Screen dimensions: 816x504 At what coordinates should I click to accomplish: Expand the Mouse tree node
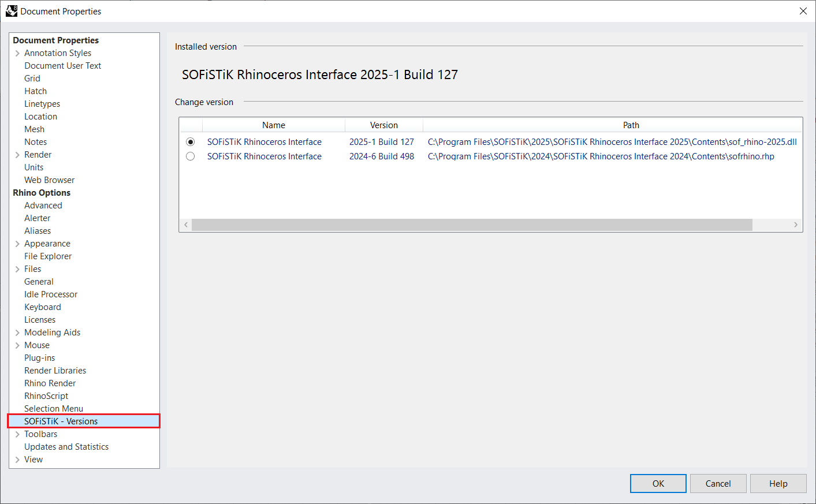point(17,345)
